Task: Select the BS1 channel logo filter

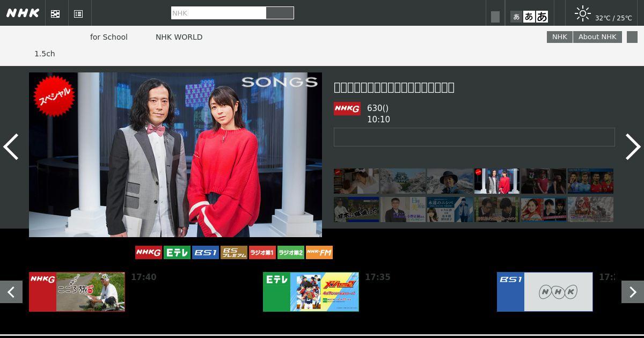Action: pyautogui.click(x=206, y=252)
